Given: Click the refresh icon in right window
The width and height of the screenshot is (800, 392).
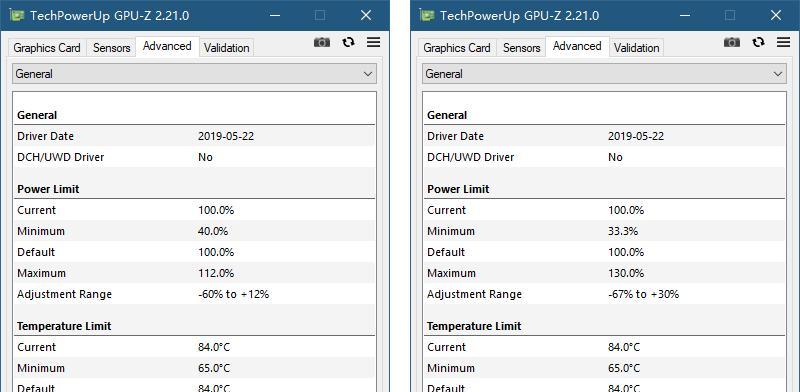Looking at the screenshot, I should pyautogui.click(x=759, y=42).
